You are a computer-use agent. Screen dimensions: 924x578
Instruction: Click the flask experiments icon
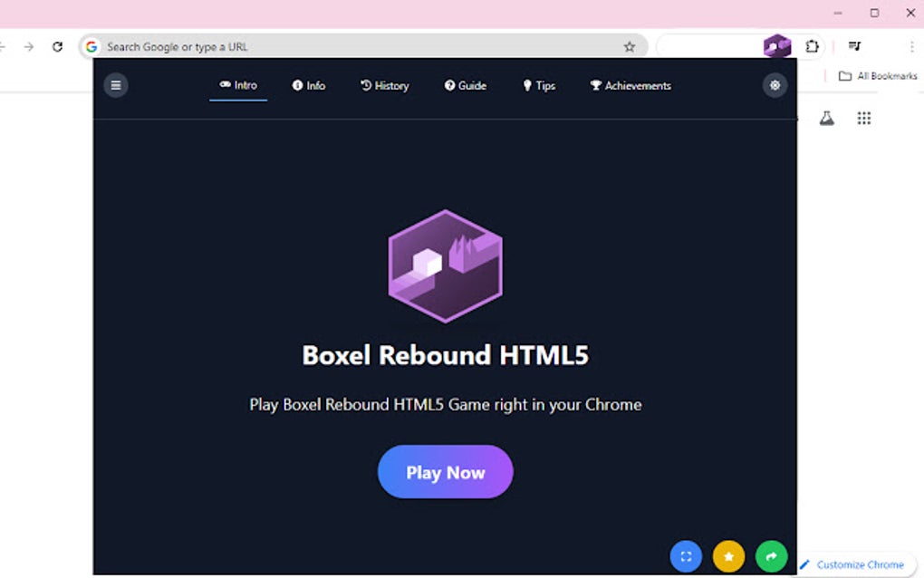coord(825,118)
